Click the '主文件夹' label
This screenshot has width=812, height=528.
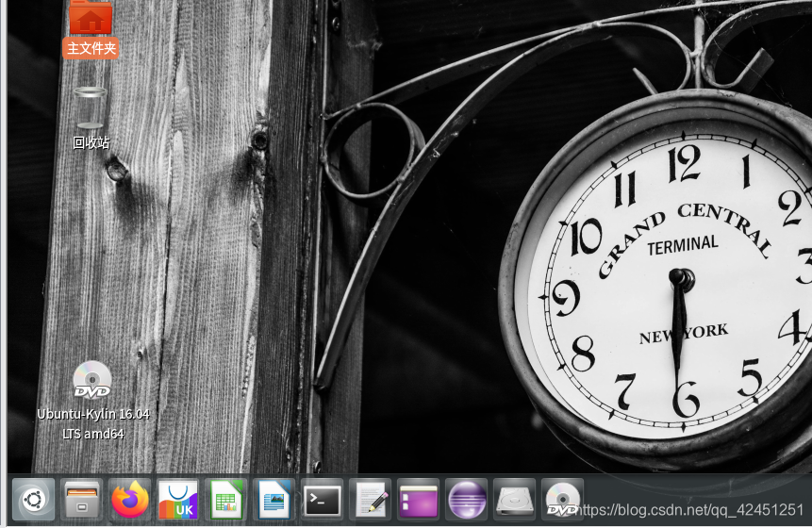(x=91, y=48)
